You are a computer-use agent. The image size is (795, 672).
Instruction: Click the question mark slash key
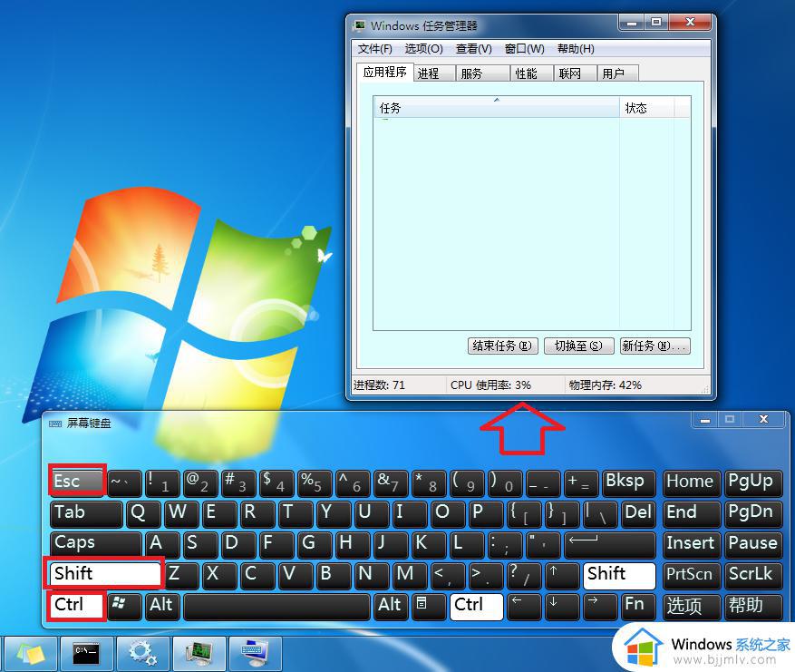point(524,576)
